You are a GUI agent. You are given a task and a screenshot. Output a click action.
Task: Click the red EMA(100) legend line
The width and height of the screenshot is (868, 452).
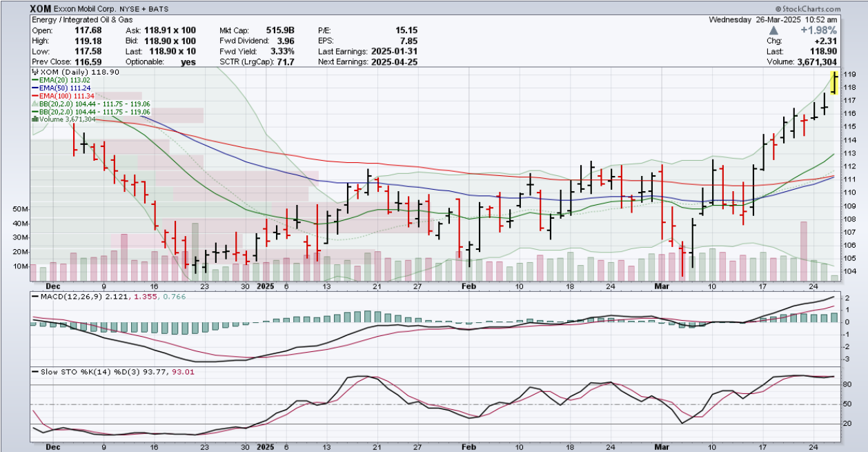[x=34, y=96]
